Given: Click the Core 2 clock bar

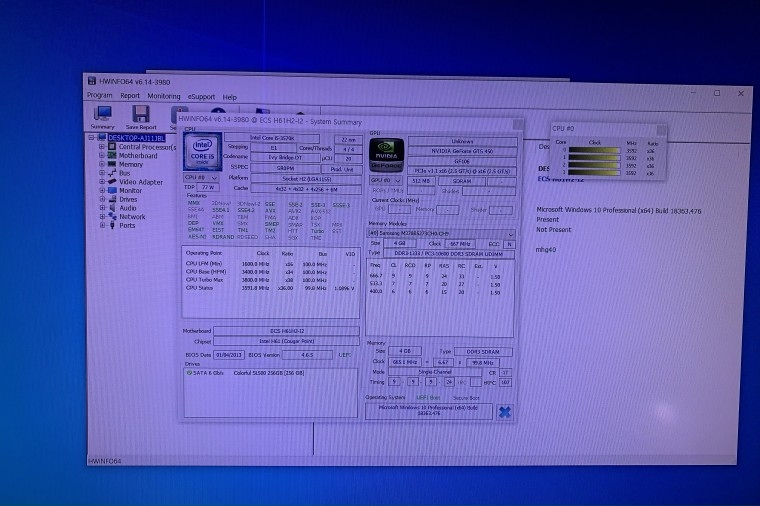Looking at the screenshot, I should 595,165.
